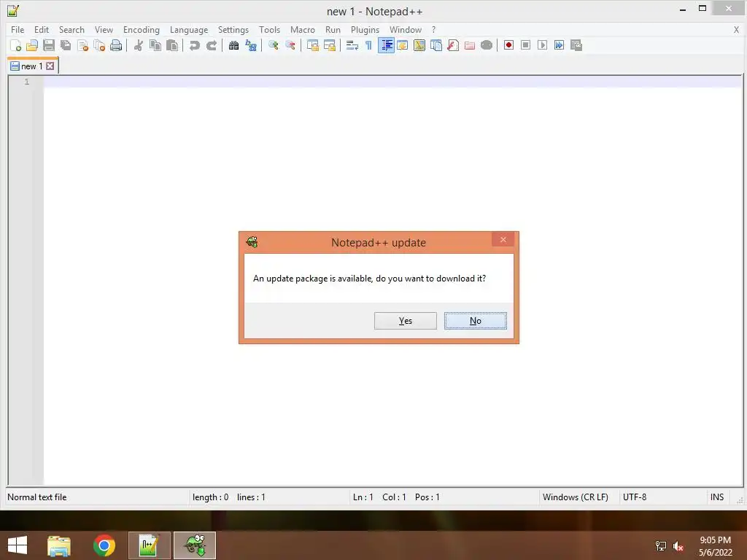Toggle synchronize vertical scrolling icon
Screen dimensions: 747x560
312,45
